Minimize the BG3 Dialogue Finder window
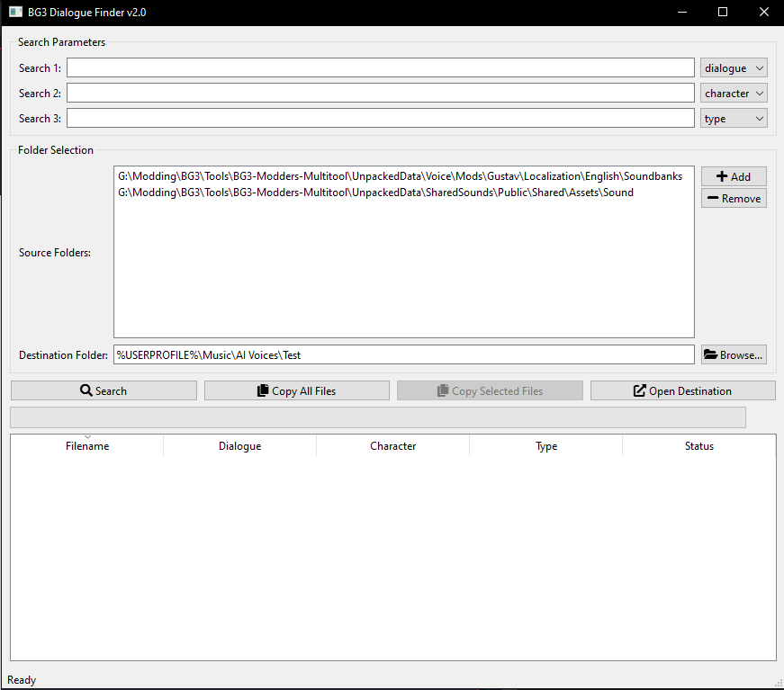This screenshot has height=690, width=784. coord(682,12)
